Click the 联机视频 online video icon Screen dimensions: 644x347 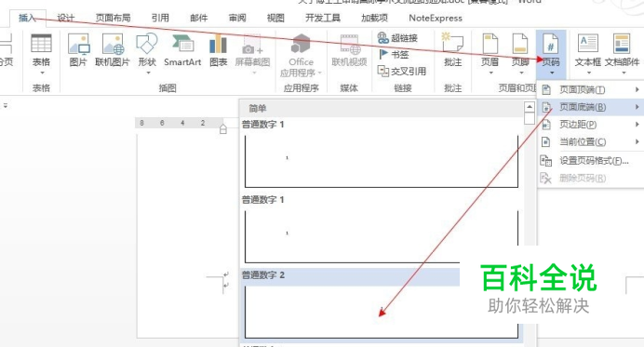[x=349, y=44]
